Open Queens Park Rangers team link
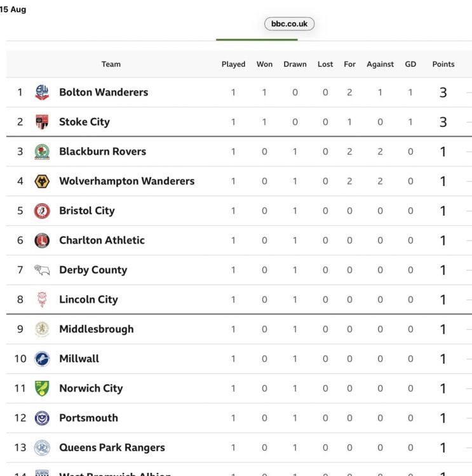The height and width of the screenshot is (476, 472). point(112,447)
